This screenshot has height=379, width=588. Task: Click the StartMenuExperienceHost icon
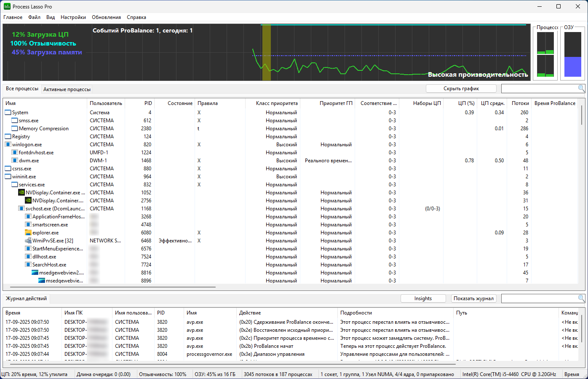point(28,249)
